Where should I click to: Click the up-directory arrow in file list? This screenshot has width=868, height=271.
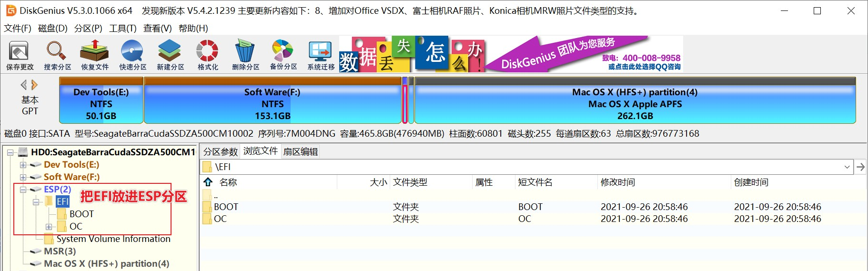click(208, 182)
